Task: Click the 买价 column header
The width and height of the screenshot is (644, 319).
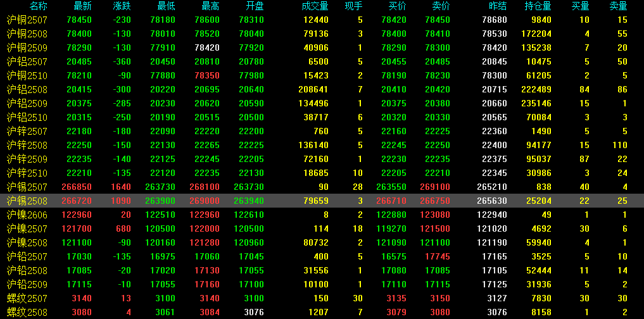Action: click(398, 6)
